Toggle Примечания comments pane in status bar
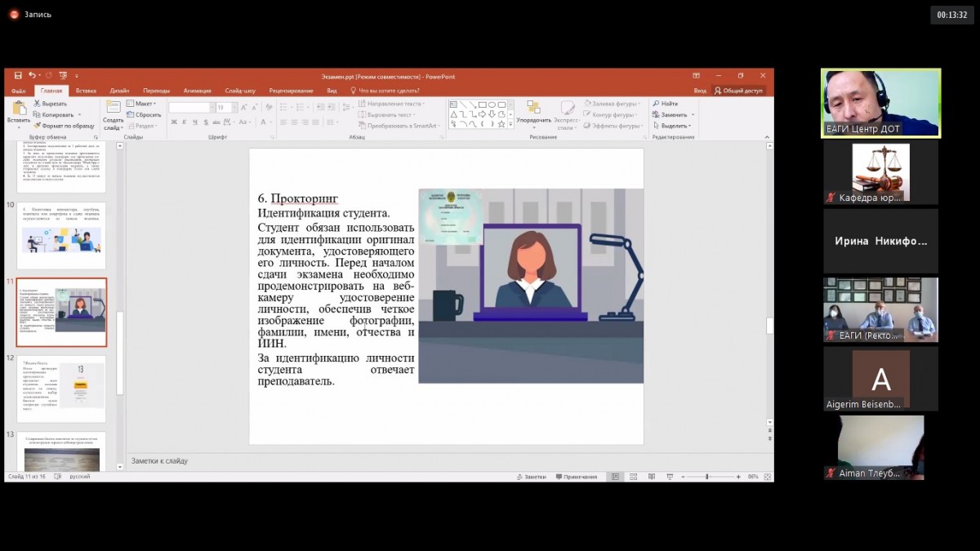The image size is (980, 551). click(575, 477)
